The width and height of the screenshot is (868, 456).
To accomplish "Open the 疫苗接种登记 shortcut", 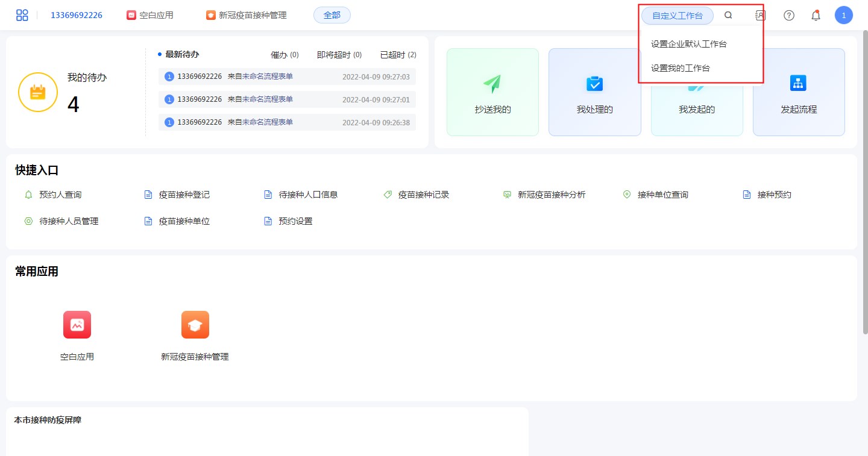I will click(184, 195).
